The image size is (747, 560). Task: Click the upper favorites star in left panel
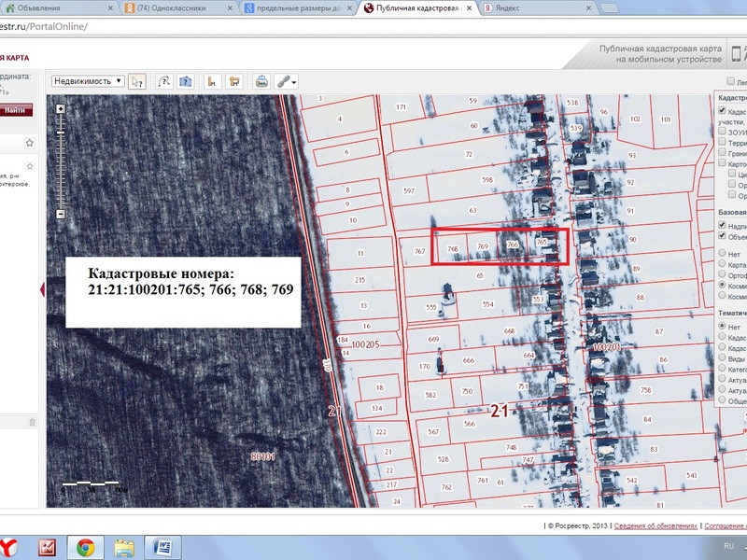(30, 143)
